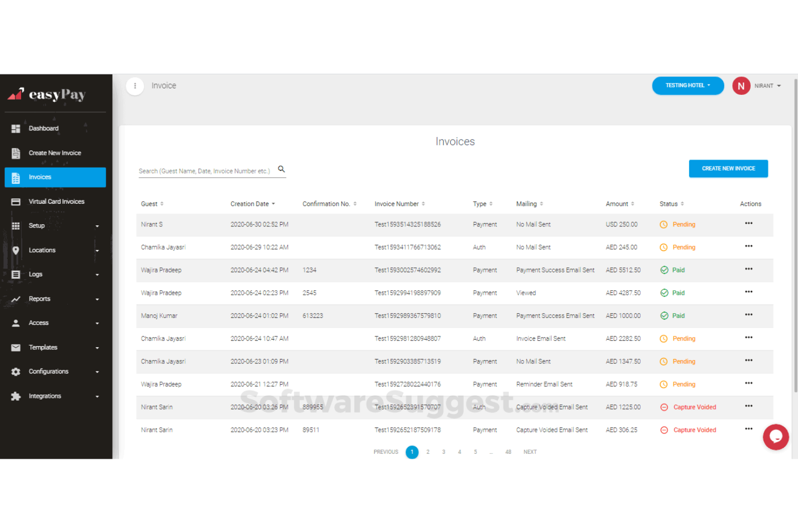The height and width of the screenshot is (532, 798).
Task: Expand the Setup sidebar menu
Action: coord(55,226)
